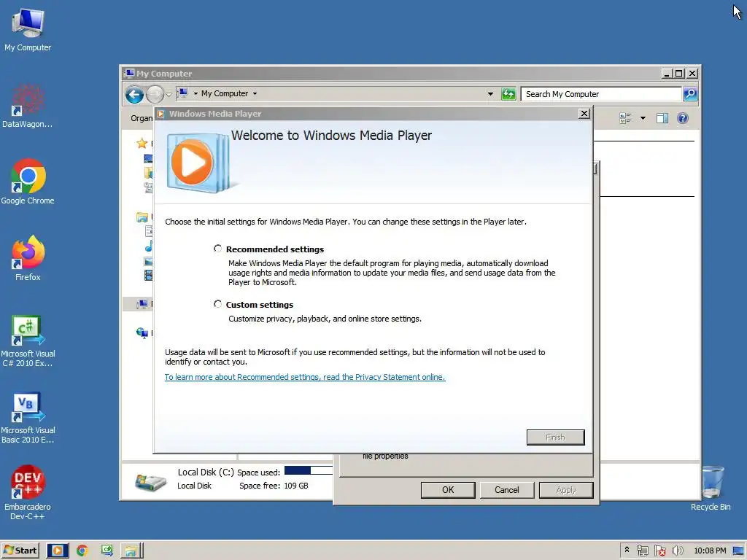Click Cancel in the properties dialog
Image resolution: width=747 pixels, height=560 pixels.
pyautogui.click(x=506, y=489)
